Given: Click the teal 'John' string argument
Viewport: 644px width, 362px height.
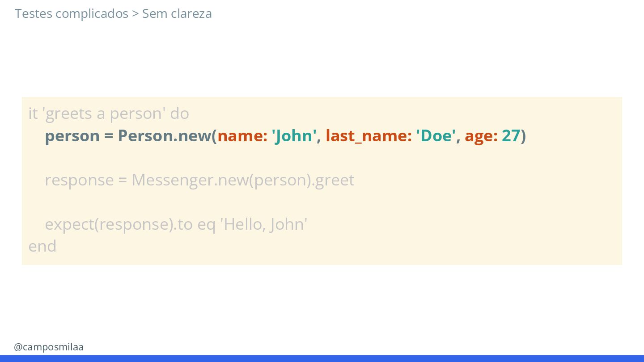Looking at the screenshot, I should point(294,135).
